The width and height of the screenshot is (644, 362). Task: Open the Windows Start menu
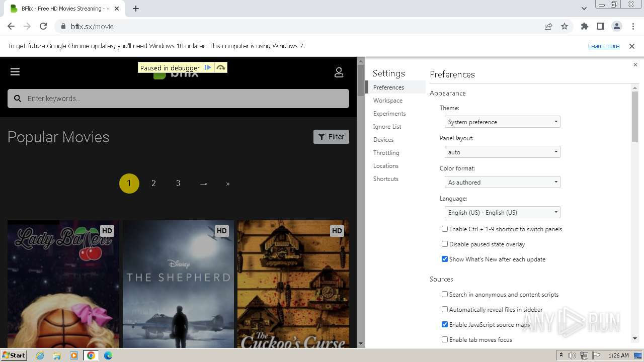(x=14, y=355)
